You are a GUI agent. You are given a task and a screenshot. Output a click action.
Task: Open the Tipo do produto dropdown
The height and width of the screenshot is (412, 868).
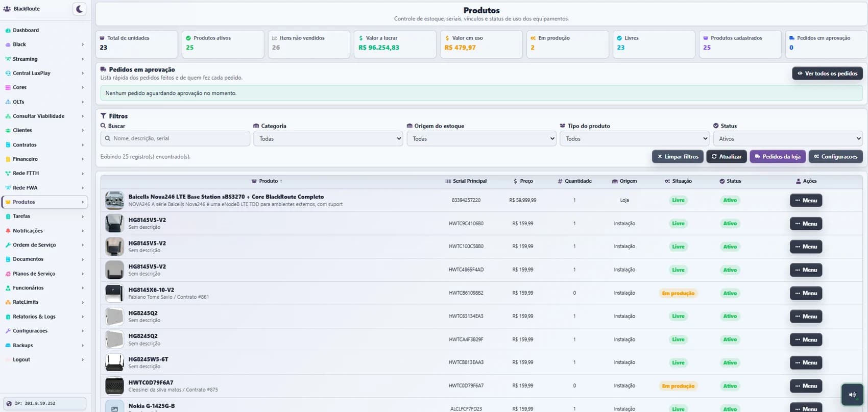635,138
